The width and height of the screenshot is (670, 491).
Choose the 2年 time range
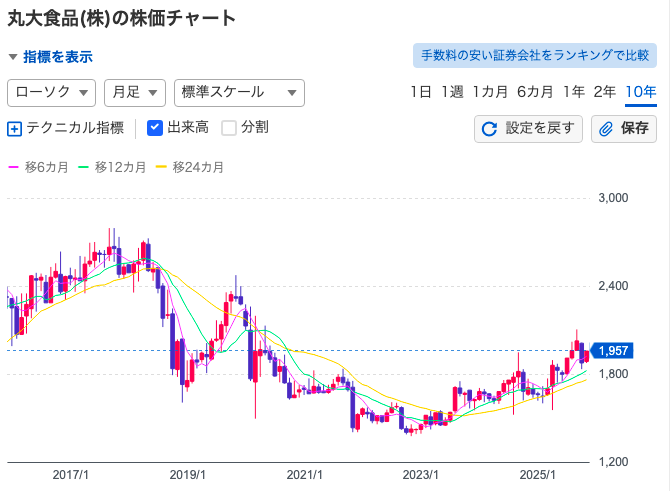coord(605,92)
